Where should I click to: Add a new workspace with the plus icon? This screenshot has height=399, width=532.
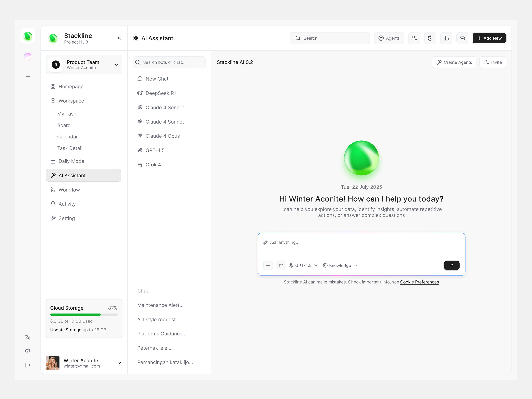click(x=28, y=76)
